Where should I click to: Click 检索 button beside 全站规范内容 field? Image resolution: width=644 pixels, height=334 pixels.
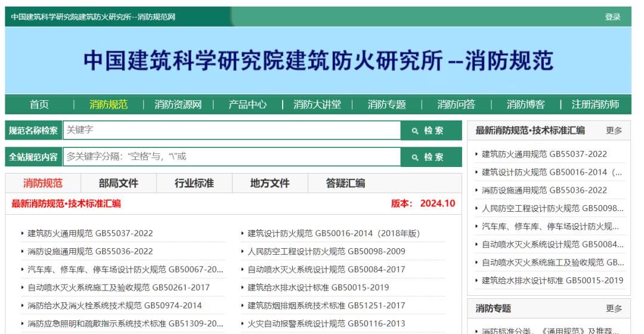[x=431, y=157]
